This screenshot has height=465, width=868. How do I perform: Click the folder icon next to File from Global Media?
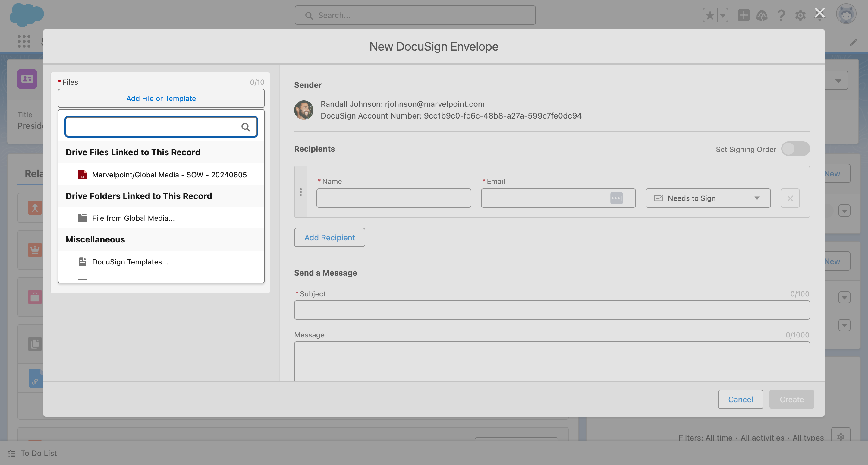[x=83, y=218]
